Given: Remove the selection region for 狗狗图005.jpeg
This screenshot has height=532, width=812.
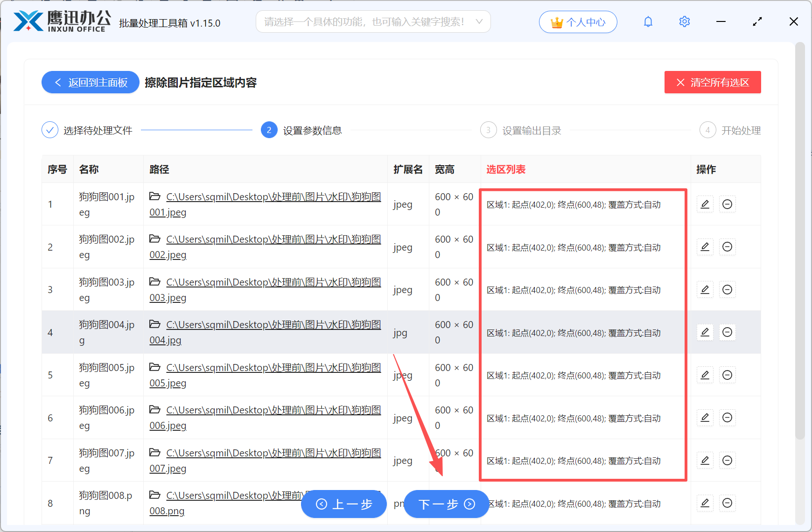Looking at the screenshot, I should (727, 375).
